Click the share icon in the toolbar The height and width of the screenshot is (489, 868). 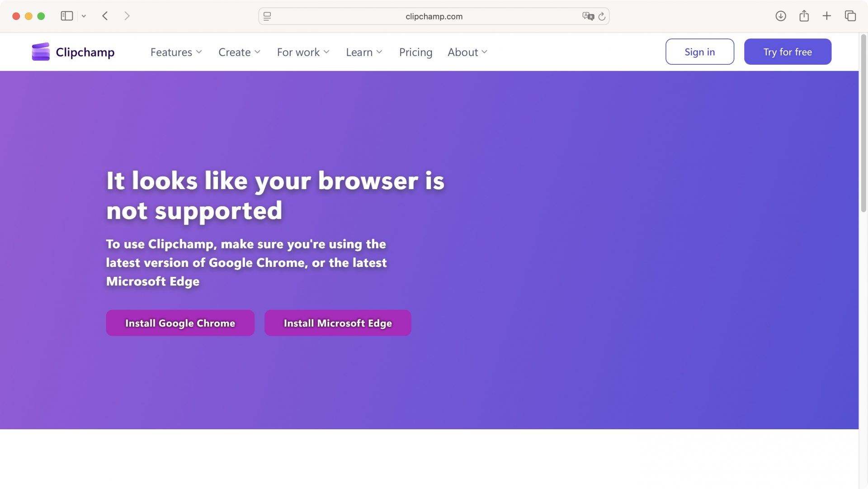pos(804,15)
